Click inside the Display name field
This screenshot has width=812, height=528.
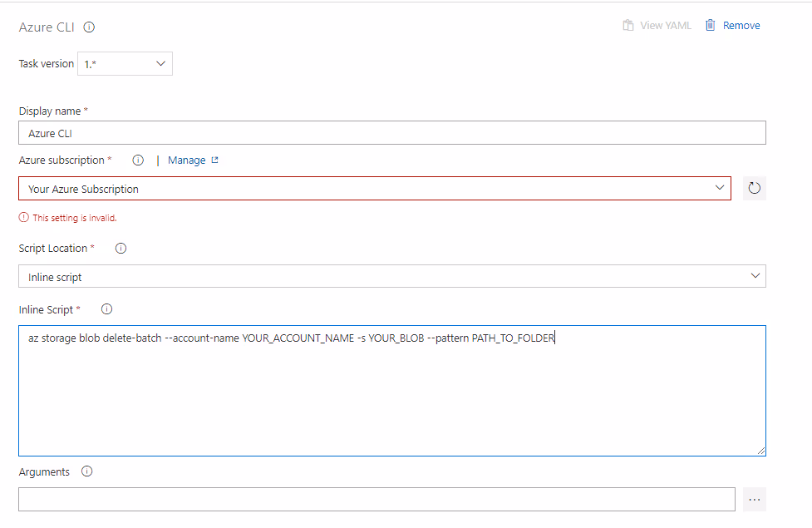pyautogui.click(x=391, y=132)
